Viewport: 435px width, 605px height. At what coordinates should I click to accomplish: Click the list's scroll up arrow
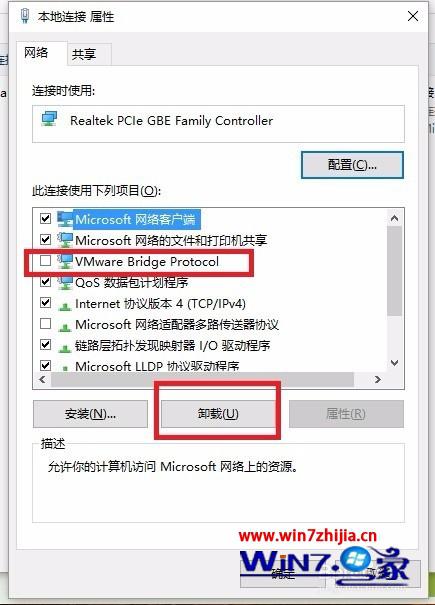[394, 218]
